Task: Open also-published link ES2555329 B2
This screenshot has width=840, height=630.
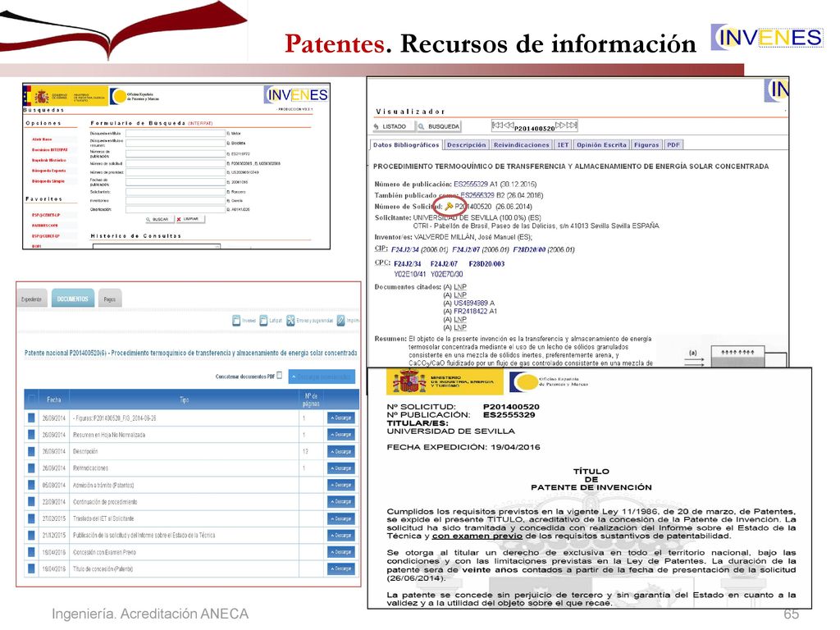Action: click(482, 195)
